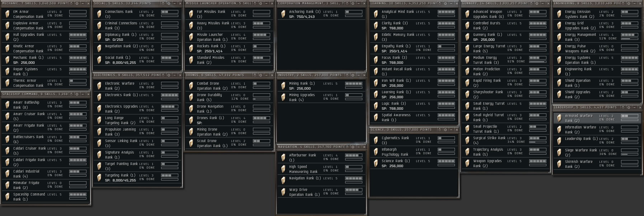Click the Connections skill book icon in Social
This screenshot has height=216, width=644.
pyautogui.click(x=99, y=14)
